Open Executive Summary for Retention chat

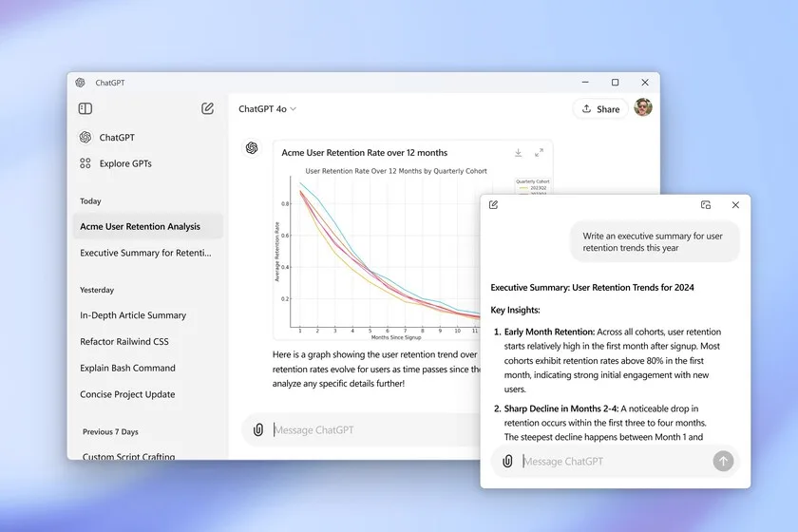[x=145, y=253]
